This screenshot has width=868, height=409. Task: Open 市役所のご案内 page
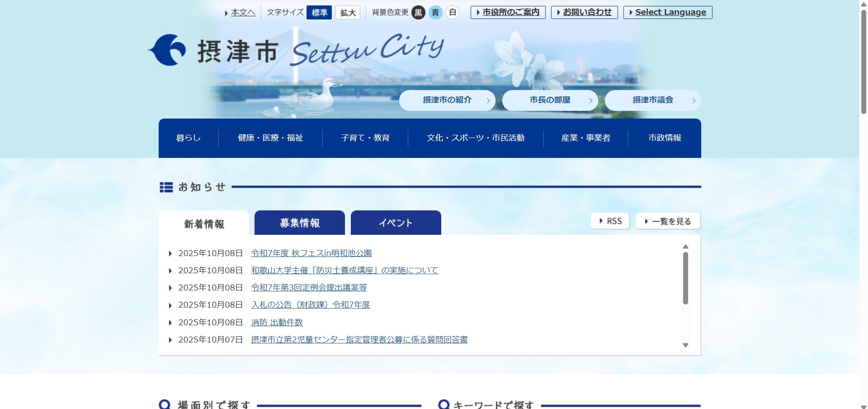click(508, 12)
